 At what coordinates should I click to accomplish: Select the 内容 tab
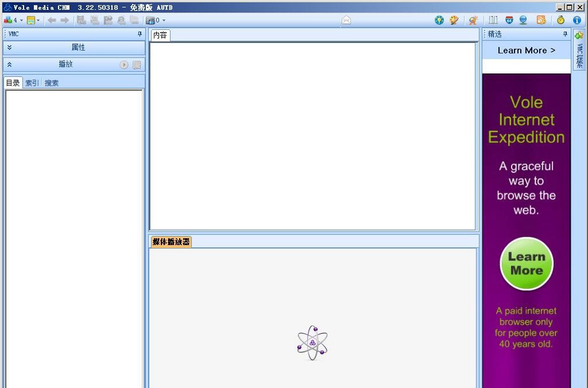(x=160, y=35)
